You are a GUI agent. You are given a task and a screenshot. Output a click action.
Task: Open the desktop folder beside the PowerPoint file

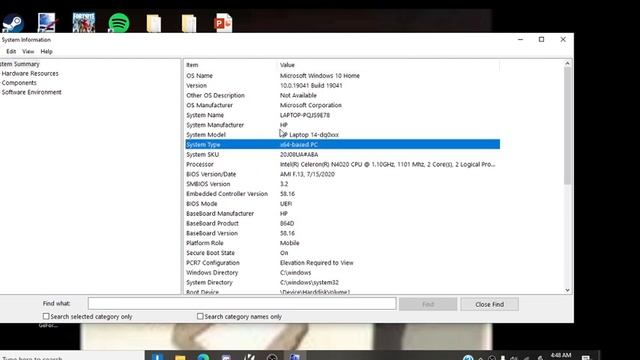pos(189,23)
